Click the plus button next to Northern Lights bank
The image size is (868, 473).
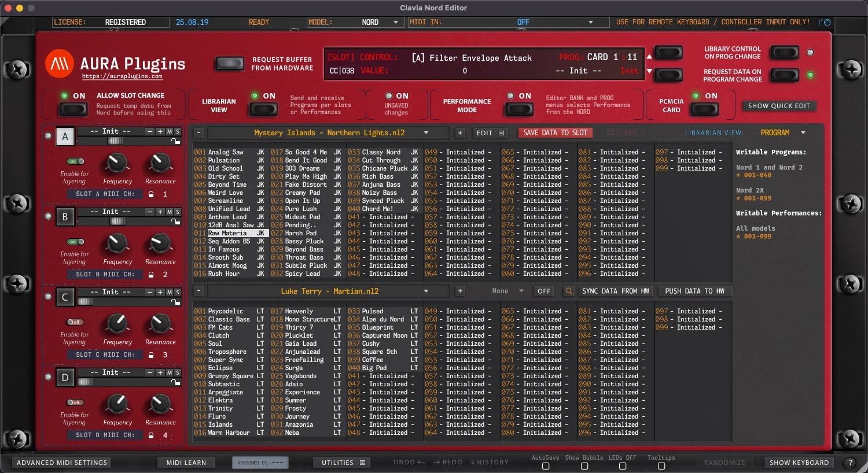coord(460,133)
